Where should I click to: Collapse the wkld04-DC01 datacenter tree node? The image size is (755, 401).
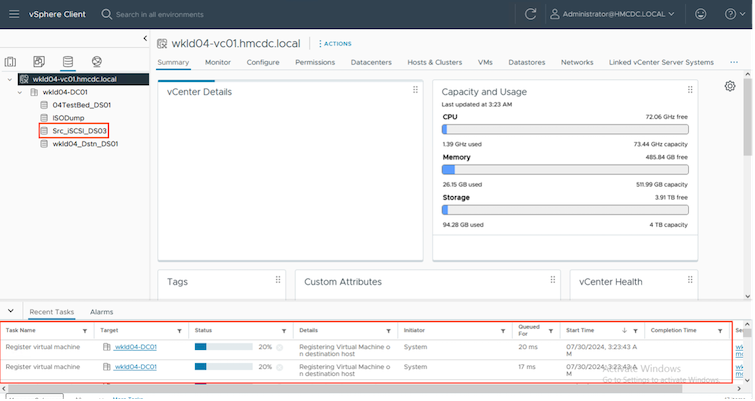(x=21, y=91)
